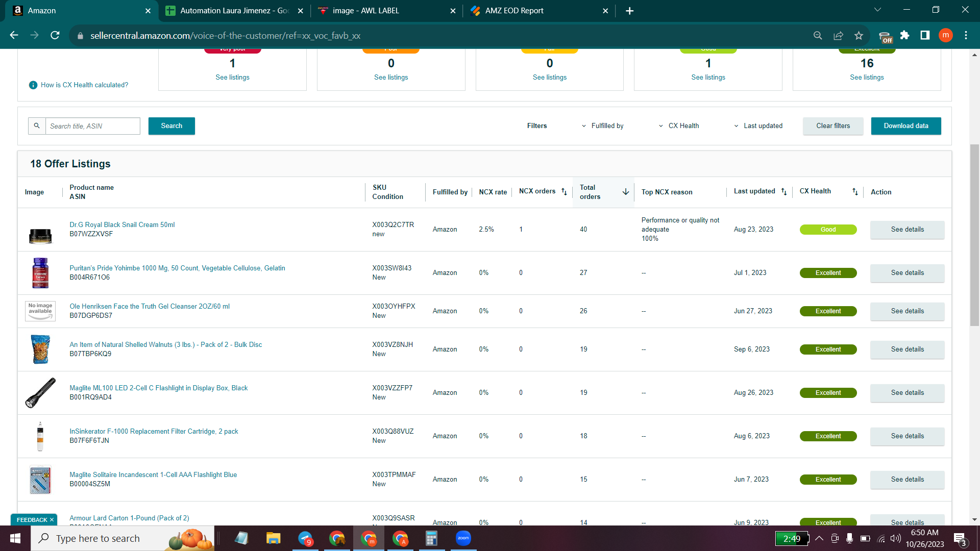See details for Natural Shelled Walnuts
980x551 pixels.
pos(908,349)
